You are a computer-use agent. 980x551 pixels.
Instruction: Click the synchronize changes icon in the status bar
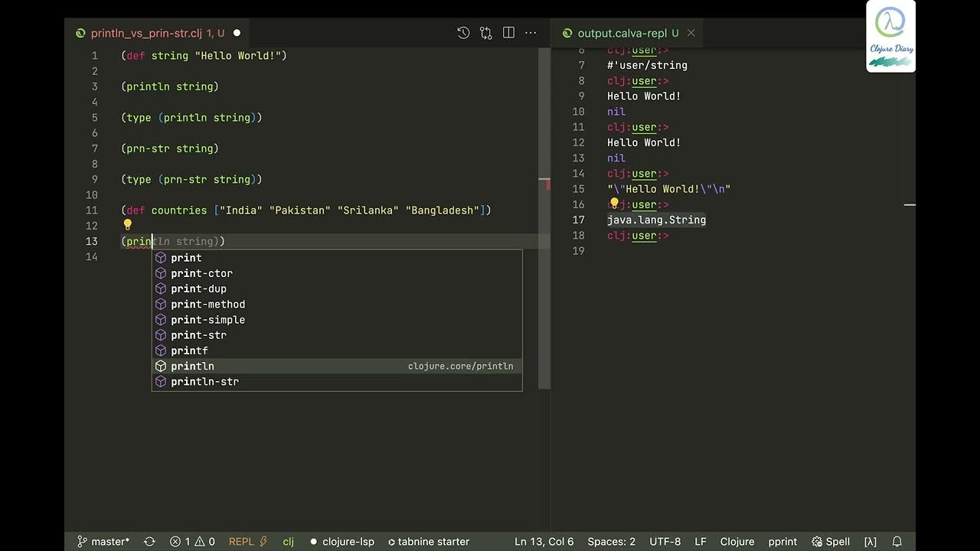(x=149, y=541)
